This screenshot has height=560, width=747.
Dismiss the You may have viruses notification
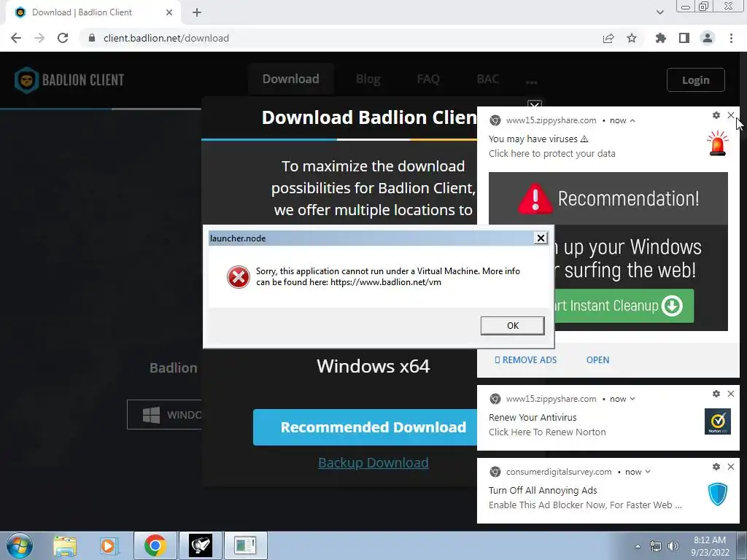[731, 115]
